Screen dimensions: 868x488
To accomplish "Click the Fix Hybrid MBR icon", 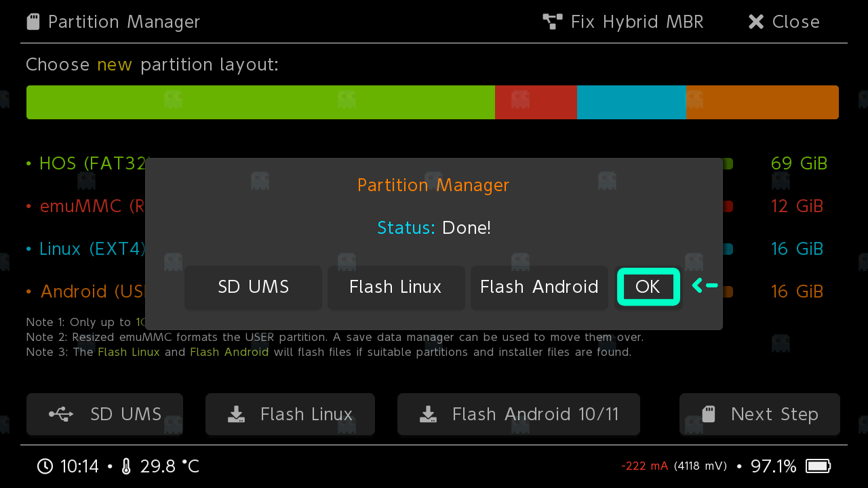I will click(553, 22).
